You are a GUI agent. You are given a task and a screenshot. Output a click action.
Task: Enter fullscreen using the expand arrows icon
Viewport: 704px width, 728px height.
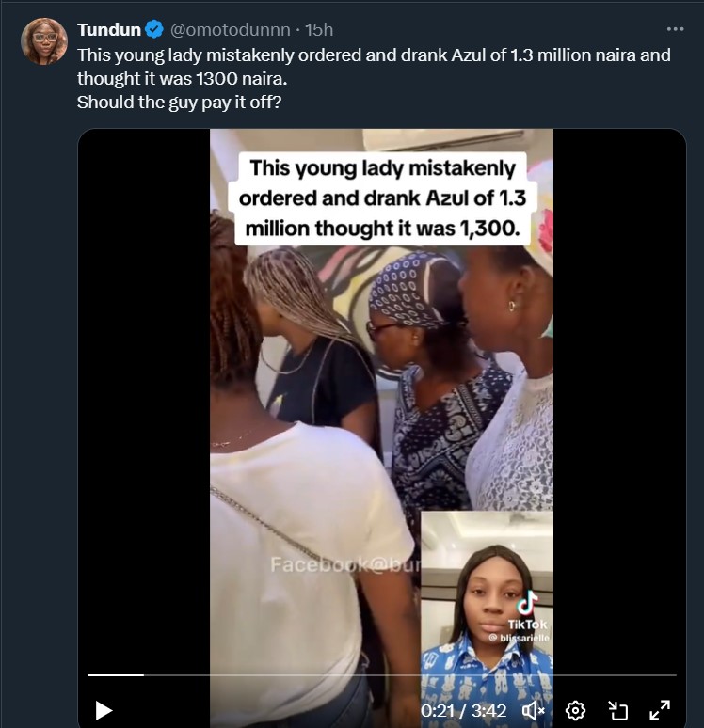point(660,710)
